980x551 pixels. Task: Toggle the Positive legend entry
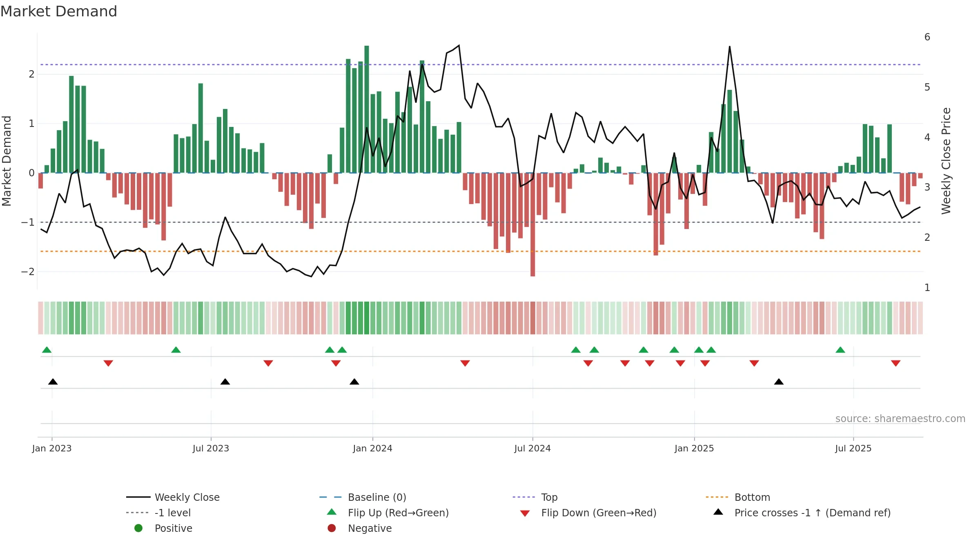click(163, 528)
